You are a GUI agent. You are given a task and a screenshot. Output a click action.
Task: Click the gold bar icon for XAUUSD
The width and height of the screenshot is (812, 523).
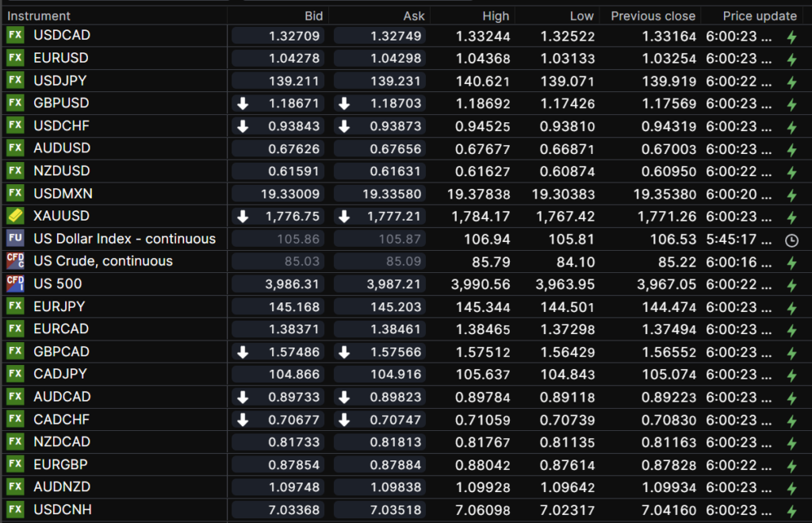click(x=15, y=216)
